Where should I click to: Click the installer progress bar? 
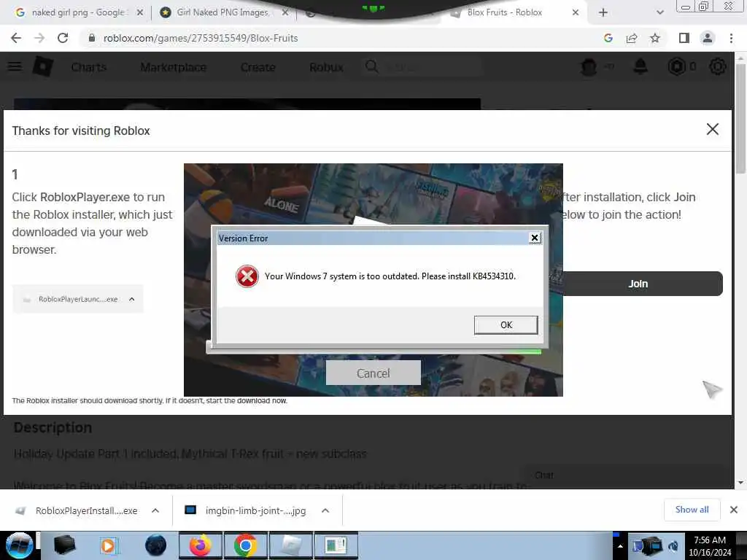(374, 351)
